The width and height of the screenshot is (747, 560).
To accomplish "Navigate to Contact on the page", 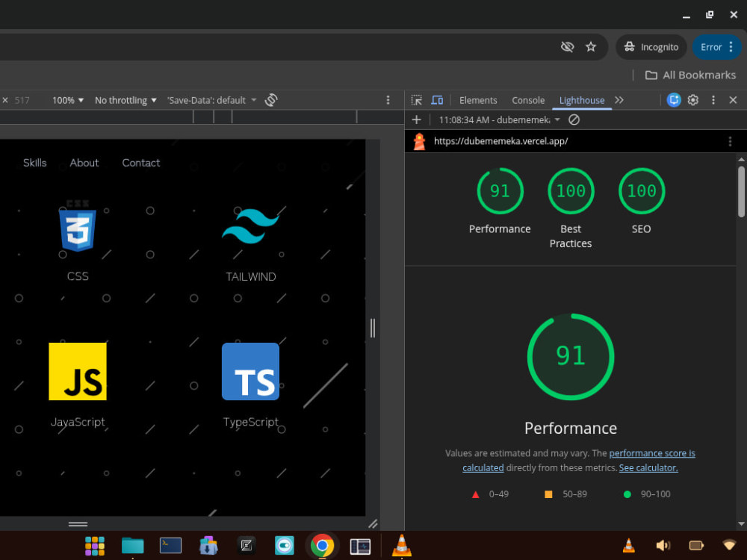I will 141,163.
